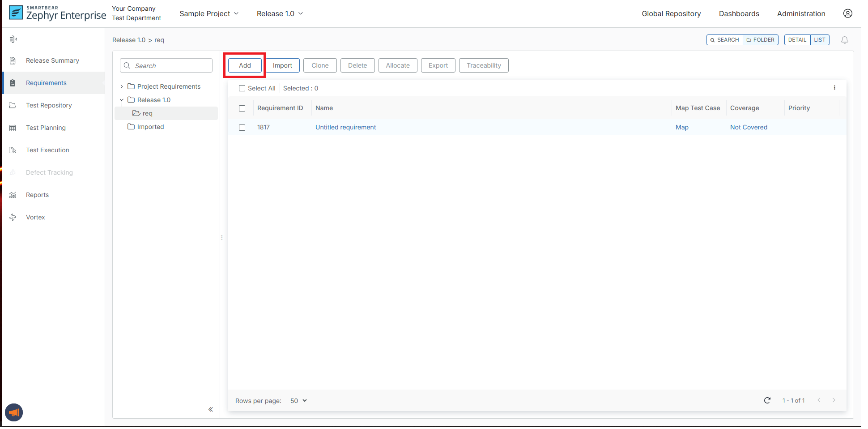Open the three-dot grid options menu
The height and width of the screenshot is (429, 868).
coord(834,88)
